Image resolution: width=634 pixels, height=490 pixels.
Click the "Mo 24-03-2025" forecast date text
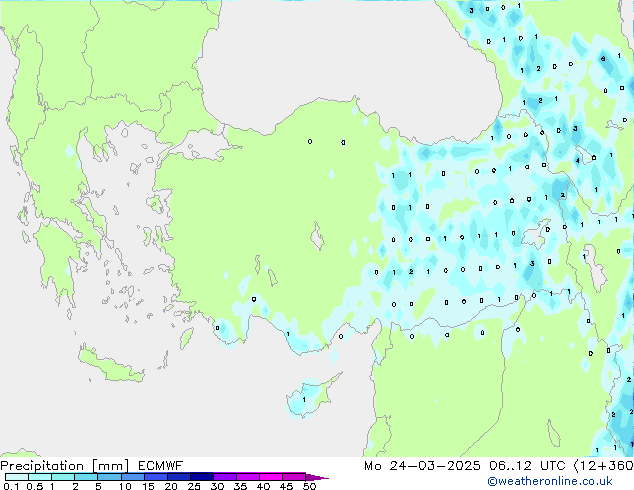coord(422,466)
